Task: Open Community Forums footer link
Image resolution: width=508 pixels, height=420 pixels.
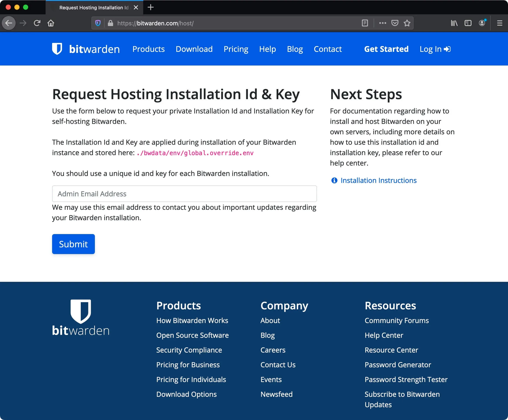Action: click(x=396, y=320)
